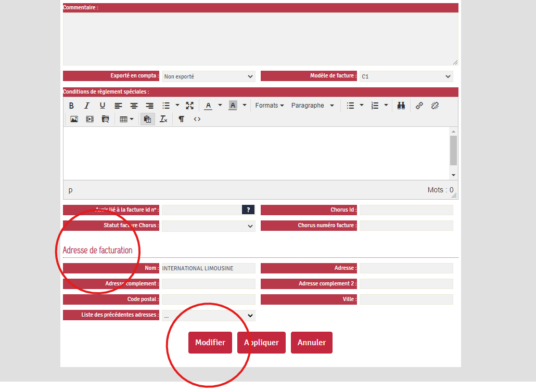Click into the Code postal field
Image resolution: width=536 pixels, height=392 pixels.
209,299
